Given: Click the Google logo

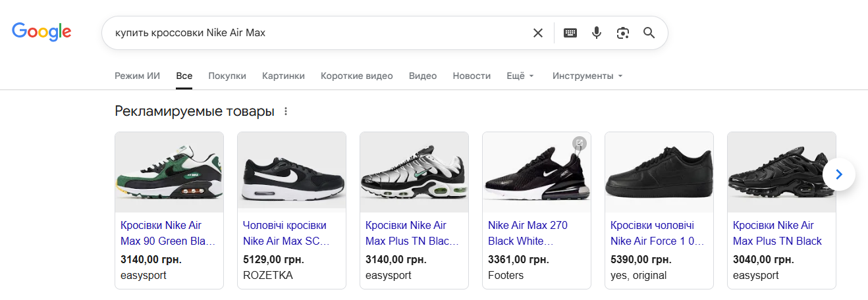Looking at the screenshot, I should point(41,32).
